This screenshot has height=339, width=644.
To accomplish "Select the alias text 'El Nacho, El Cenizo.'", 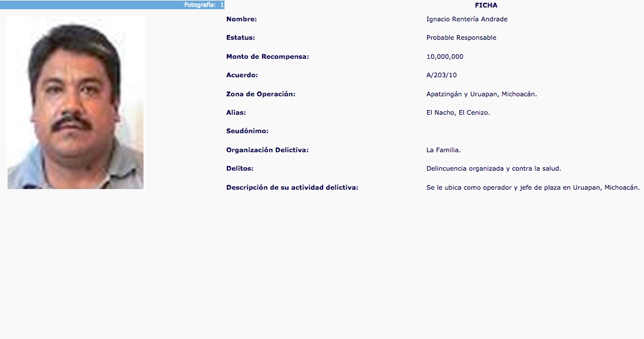I will click(x=458, y=112).
